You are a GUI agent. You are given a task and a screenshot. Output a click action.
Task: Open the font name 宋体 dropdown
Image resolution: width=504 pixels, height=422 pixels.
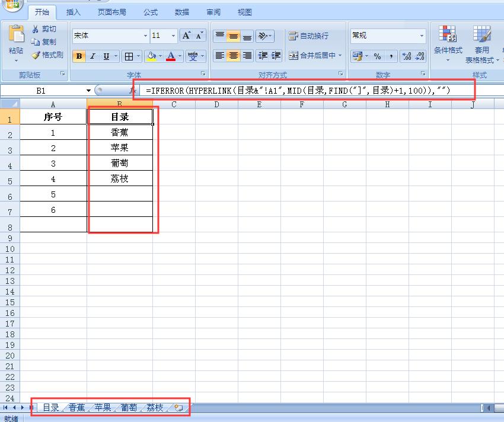point(145,36)
